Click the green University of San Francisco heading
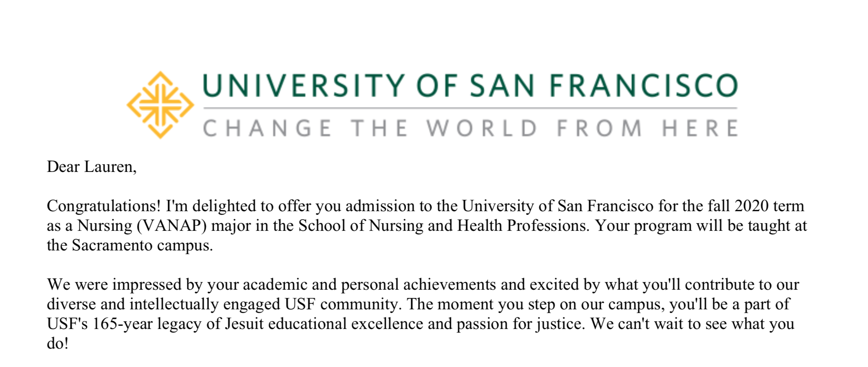The height and width of the screenshot is (367, 868). [x=470, y=86]
